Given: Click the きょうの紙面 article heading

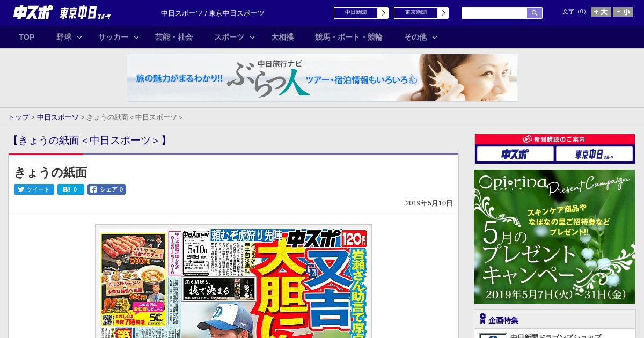Looking at the screenshot, I should pyautogui.click(x=50, y=172).
